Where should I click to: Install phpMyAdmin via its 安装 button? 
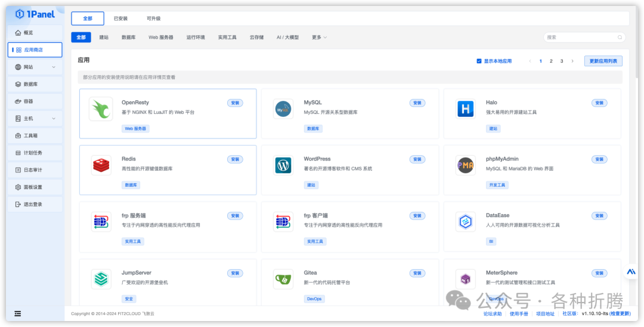click(599, 159)
